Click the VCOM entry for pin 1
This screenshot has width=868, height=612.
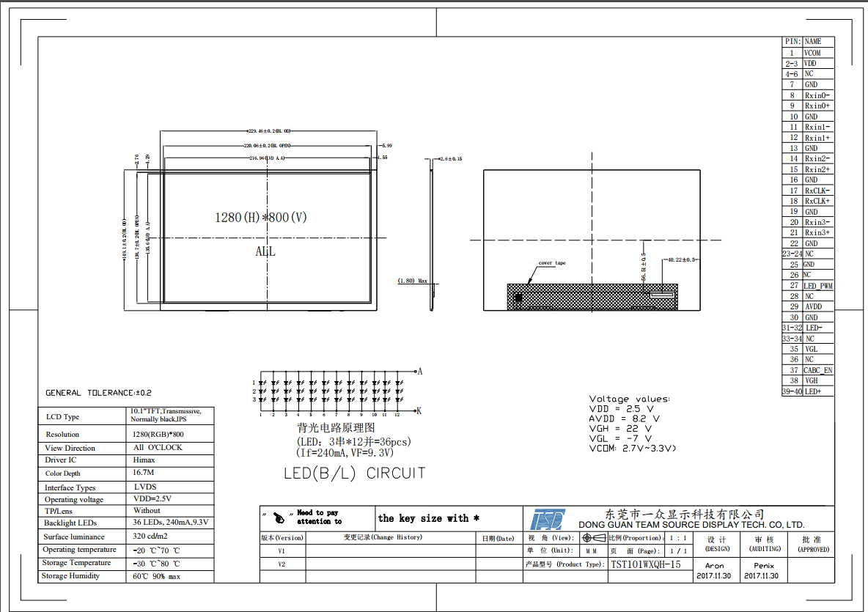(x=812, y=53)
